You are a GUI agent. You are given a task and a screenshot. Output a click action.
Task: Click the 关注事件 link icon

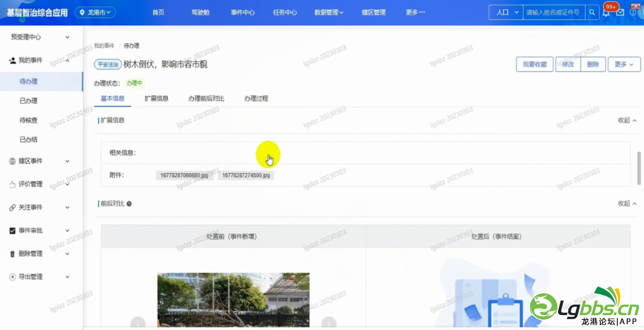point(13,208)
